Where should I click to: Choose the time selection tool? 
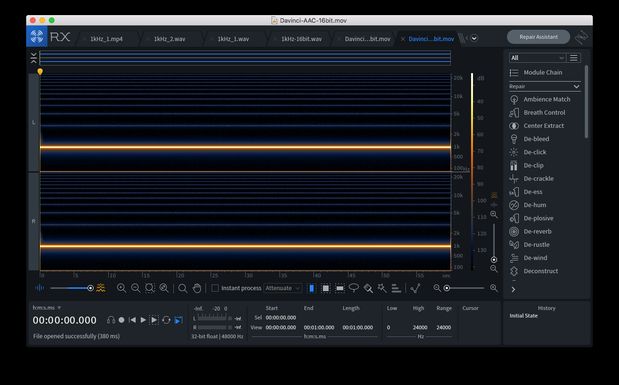[x=311, y=288]
